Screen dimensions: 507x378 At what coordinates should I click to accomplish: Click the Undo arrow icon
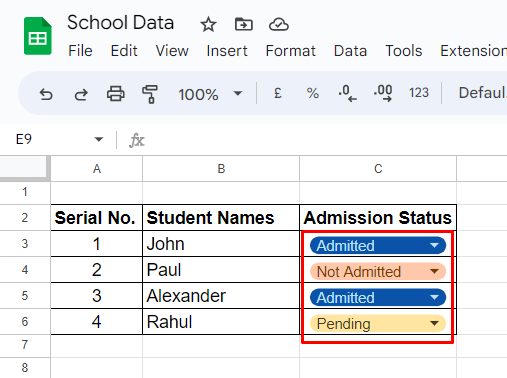(x=46, y=94)
